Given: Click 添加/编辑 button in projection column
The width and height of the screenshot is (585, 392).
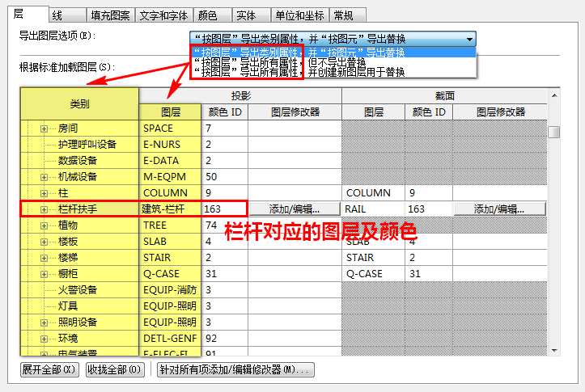Looking at the screenshot, I should coord(295,209).
